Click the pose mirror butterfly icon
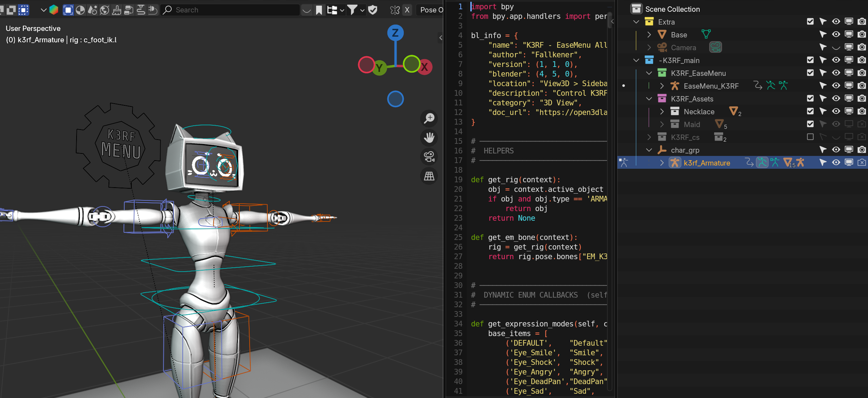This screenshot has height=398, width=868. (x=395, y=10)
